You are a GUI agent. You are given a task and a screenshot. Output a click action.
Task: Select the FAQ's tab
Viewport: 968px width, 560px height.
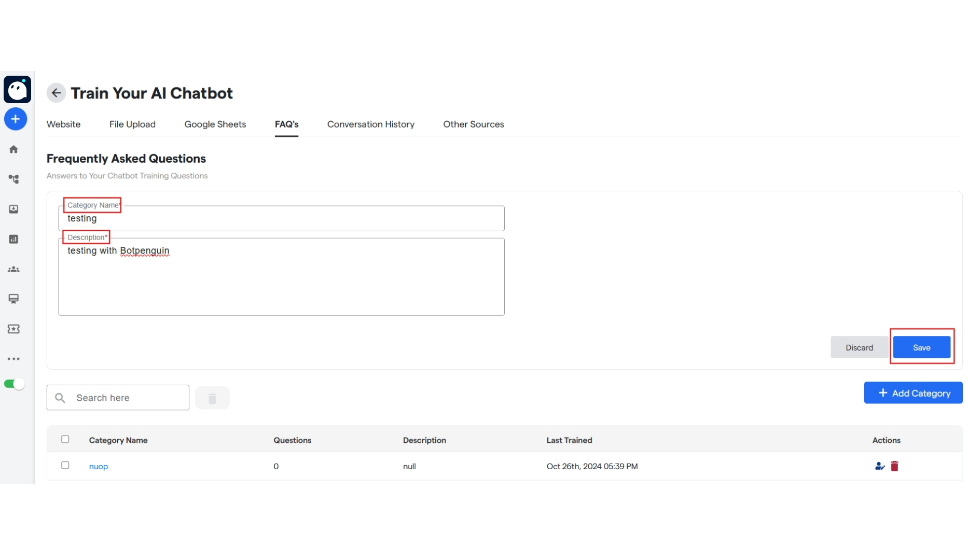click(x=286, y=124)
